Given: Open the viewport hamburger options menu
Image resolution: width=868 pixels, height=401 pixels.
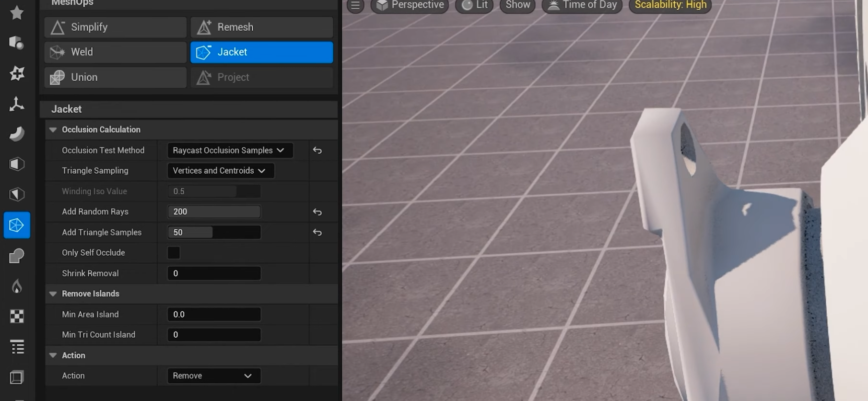Looking at the screenshot, I should point(355,5).
